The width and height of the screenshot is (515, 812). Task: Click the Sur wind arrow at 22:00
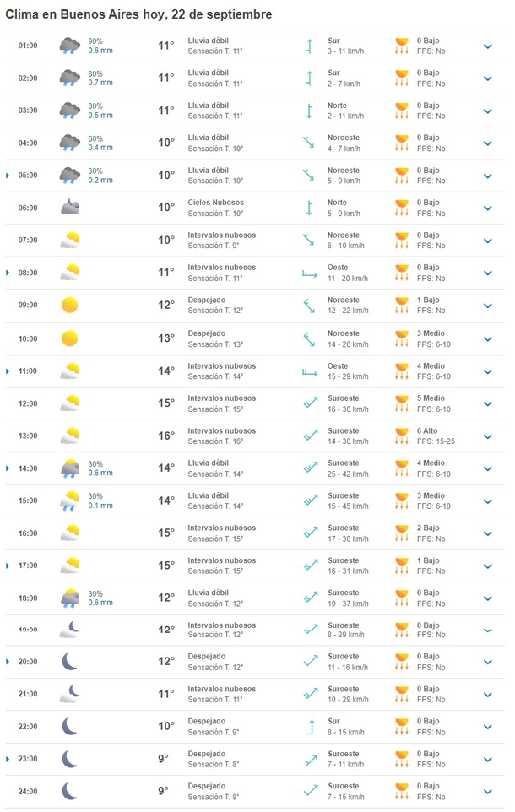click(x=310, y=726)
